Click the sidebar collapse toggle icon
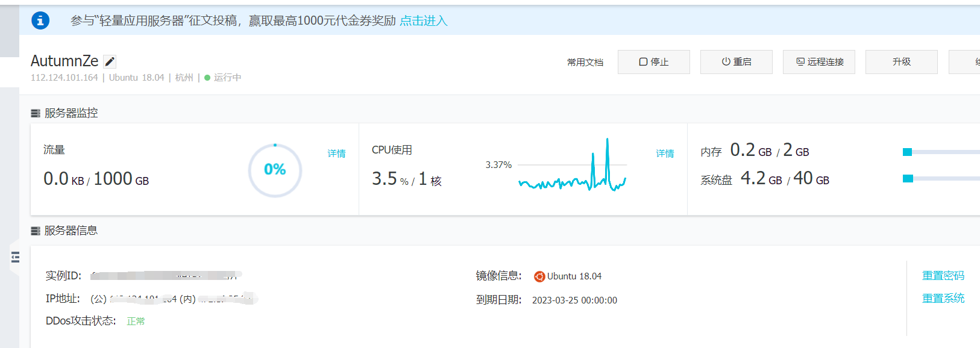980x348 pixels. coord(15,258)
